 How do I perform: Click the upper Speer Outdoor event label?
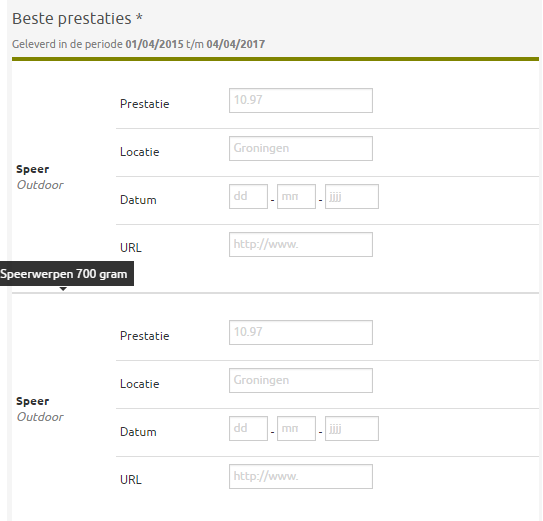[x=40, y=177]
